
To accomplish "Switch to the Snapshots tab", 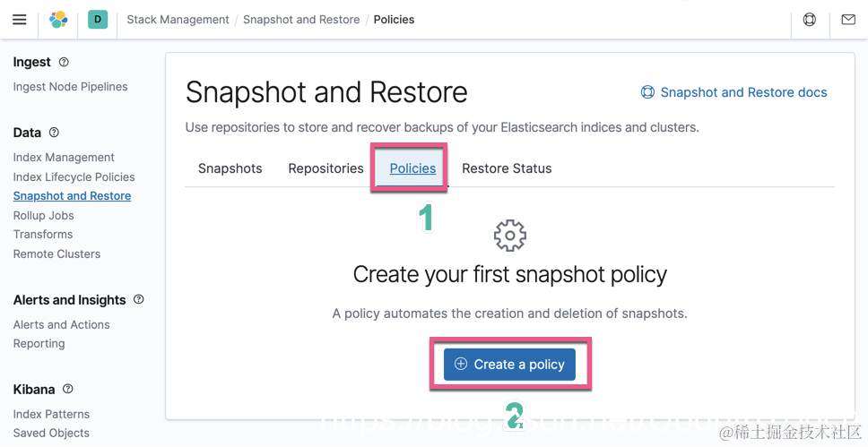I will click(230, 168).
